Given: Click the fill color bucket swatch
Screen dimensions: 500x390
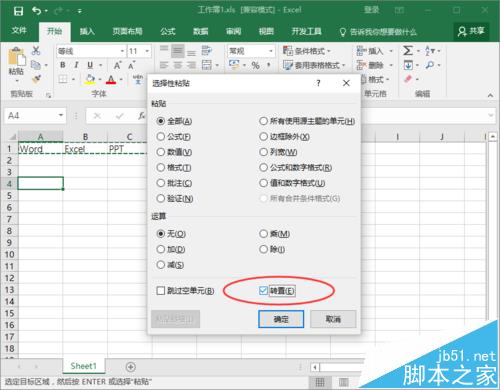Looking at the screenshot, I should [89, 79].
